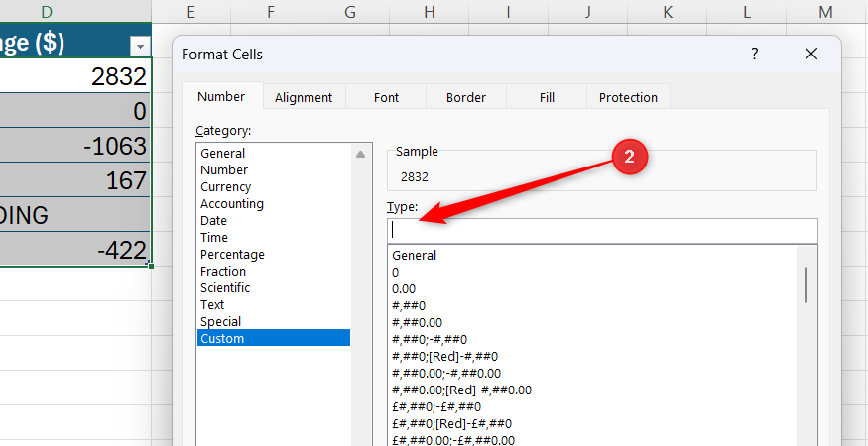Select cell containing -1063
The height and width of the screenshot is (446, 868).
(x=75, y=146)
